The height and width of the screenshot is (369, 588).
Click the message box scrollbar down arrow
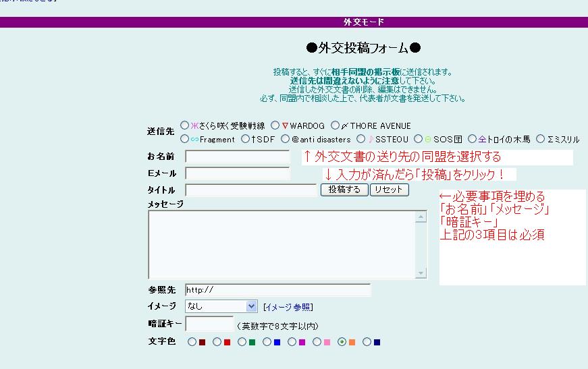click(x=421, y=273)
